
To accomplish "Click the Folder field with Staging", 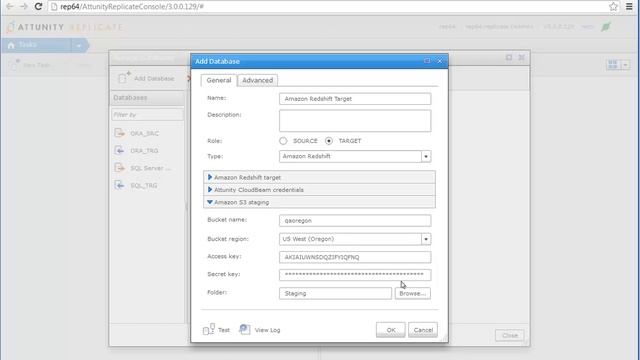I will coord(335,293).
